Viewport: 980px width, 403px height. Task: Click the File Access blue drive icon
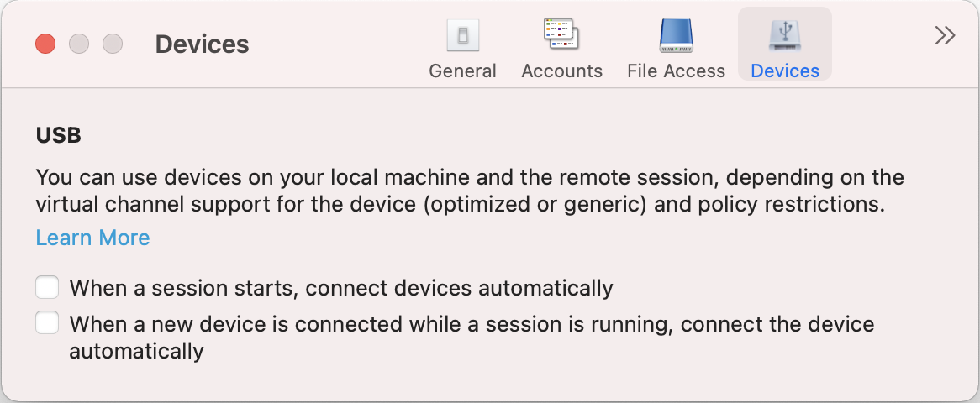[x=677, y=35]
